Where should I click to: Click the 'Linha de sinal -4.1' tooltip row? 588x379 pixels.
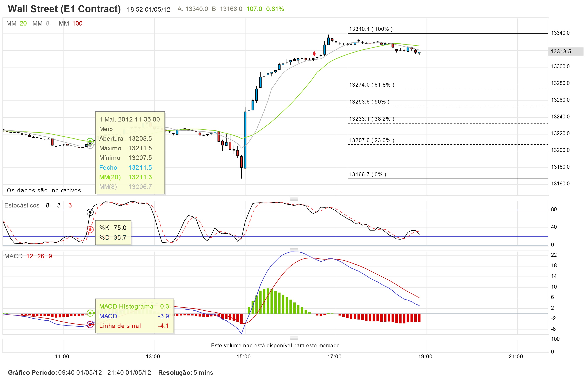tap(134, 326)
